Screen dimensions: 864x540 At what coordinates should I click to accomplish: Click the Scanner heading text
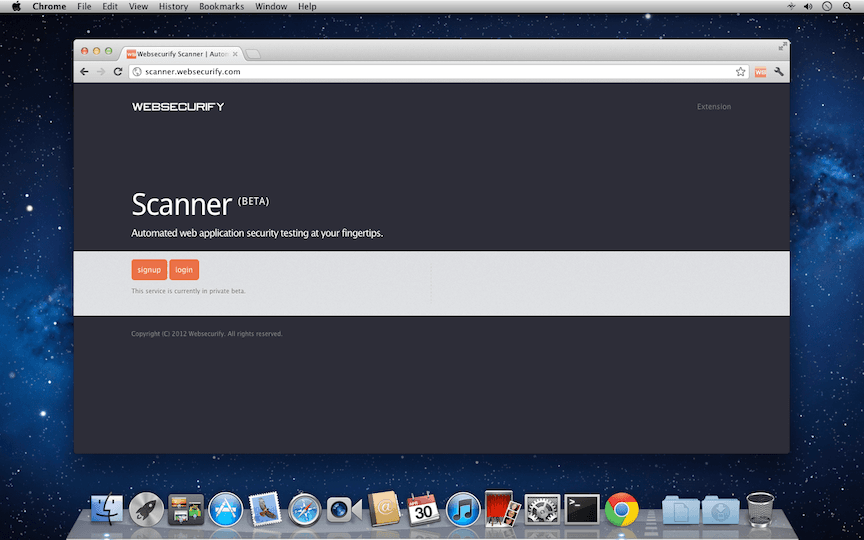coord(181,204)
